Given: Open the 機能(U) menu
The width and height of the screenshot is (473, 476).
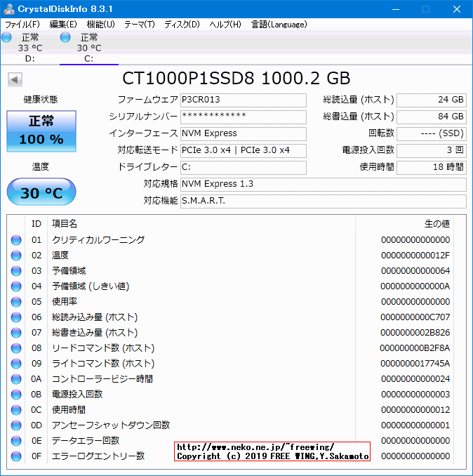Looking at the screenshot, I should tap(101, 25).
